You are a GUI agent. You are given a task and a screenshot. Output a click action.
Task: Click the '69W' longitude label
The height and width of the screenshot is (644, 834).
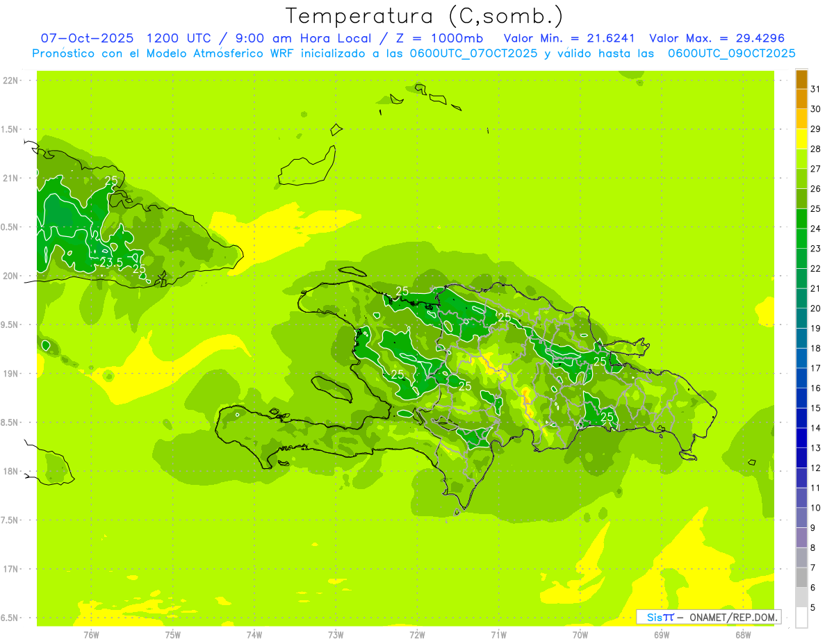tap(662, 634)
